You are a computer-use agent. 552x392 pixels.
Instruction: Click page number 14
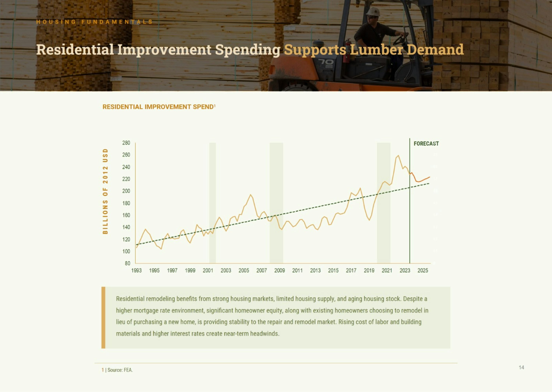click(x=521, y=367)
